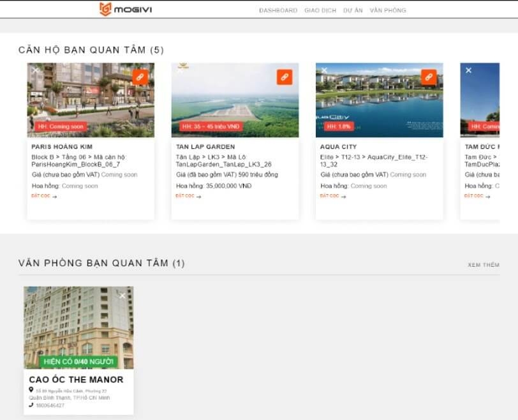Open the Dashboard menu item
The height and width of the screenshot is (420, 518).
tap(278, 10)
